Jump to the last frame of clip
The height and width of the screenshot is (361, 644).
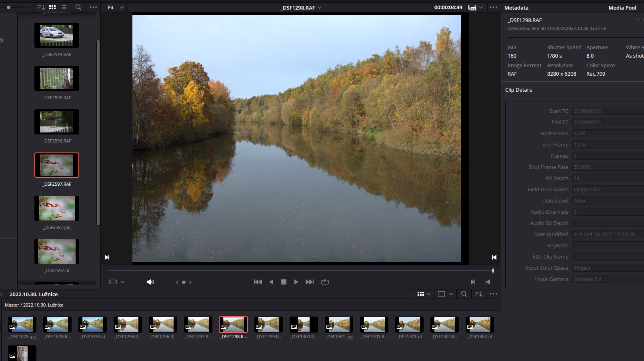pos(310,282)
